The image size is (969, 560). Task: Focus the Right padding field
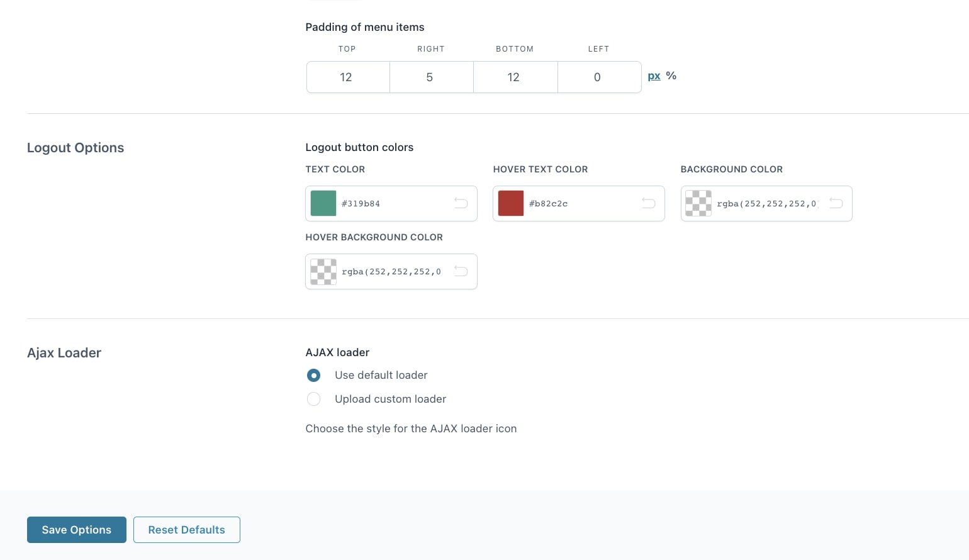(x=431, y=77)
